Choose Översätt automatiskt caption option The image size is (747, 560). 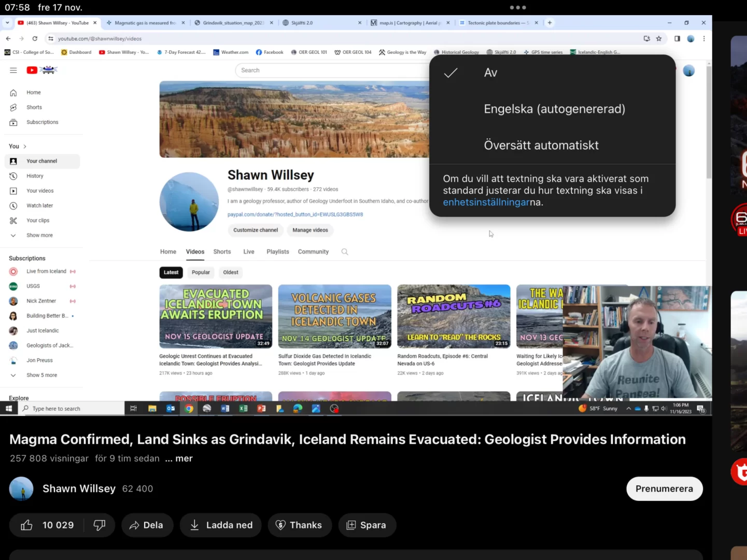tap(541, 145)
